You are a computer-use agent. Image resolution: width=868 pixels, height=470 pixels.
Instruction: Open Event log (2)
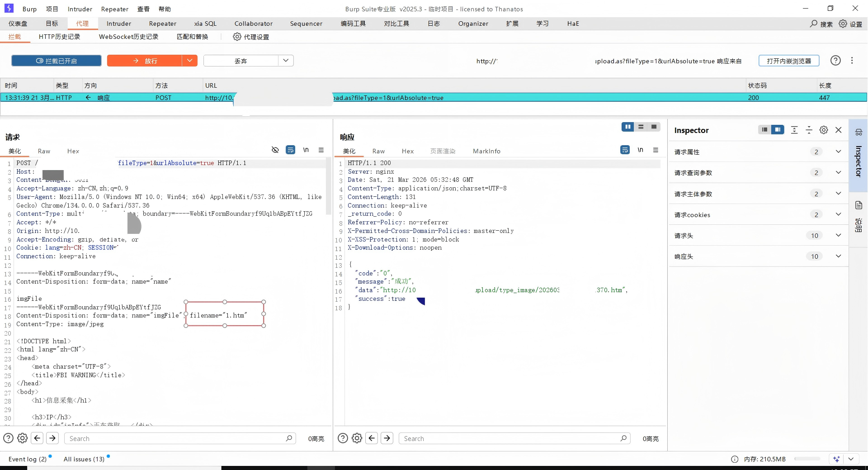(28, 459)
